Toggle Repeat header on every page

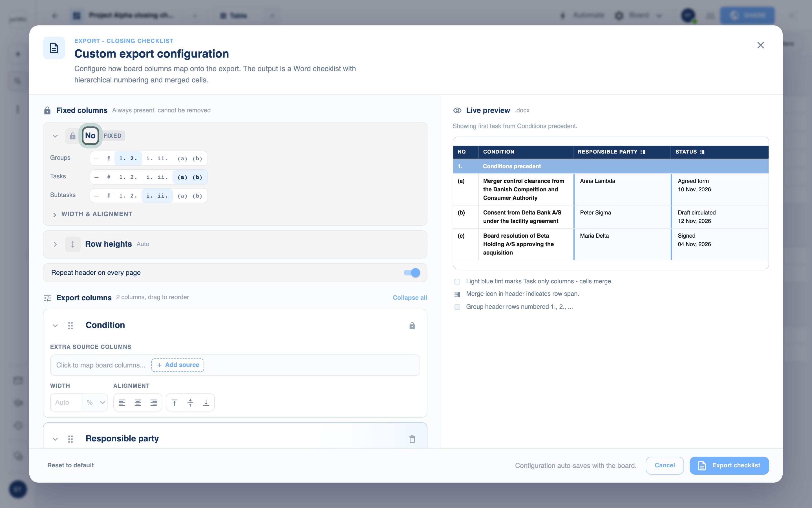[x=412, y=273]
